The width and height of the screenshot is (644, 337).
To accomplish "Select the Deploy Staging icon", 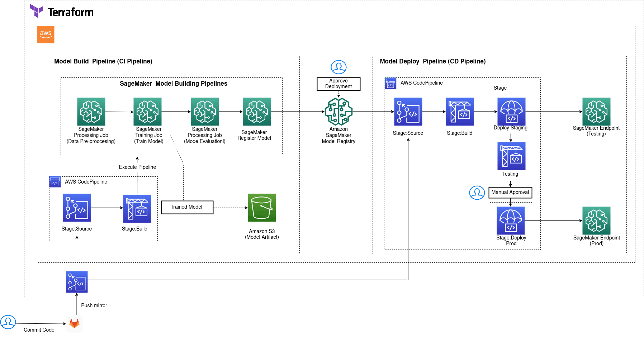I will 511,111.
